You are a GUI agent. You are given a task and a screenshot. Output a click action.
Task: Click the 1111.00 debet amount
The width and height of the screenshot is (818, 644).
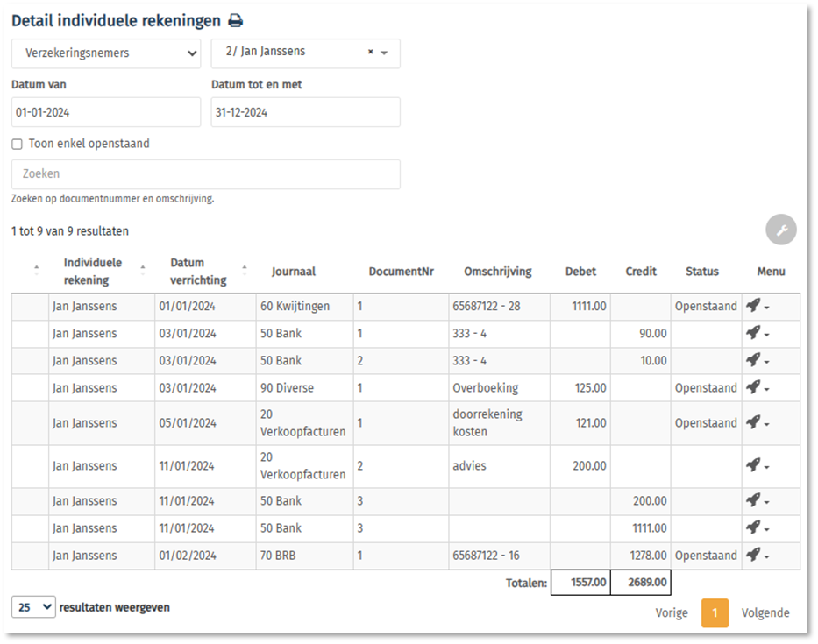[588, 306]
